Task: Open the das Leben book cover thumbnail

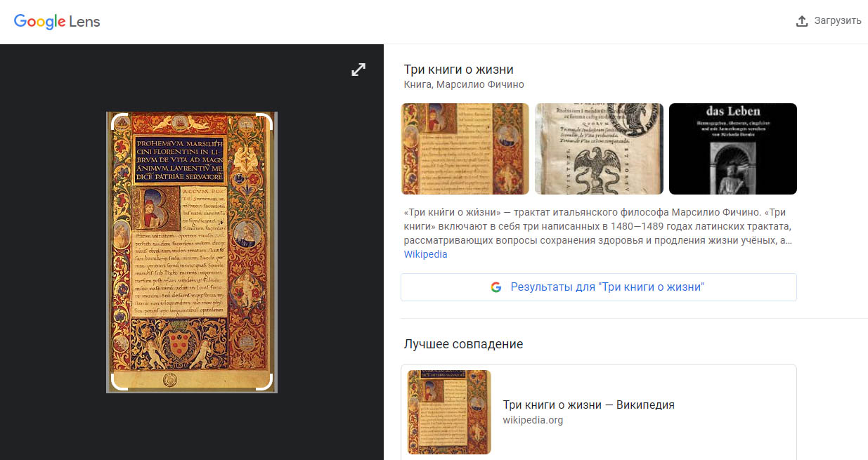Action: 733,149
